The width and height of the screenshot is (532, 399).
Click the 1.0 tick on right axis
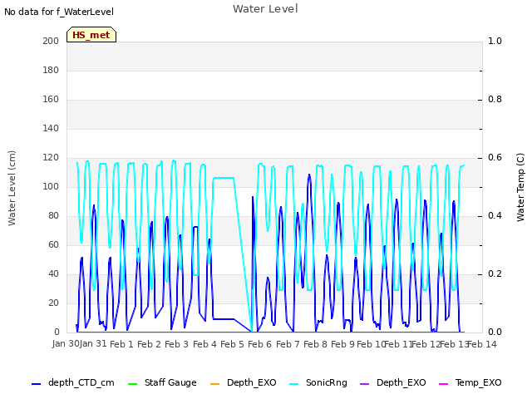tap(495, 41)
